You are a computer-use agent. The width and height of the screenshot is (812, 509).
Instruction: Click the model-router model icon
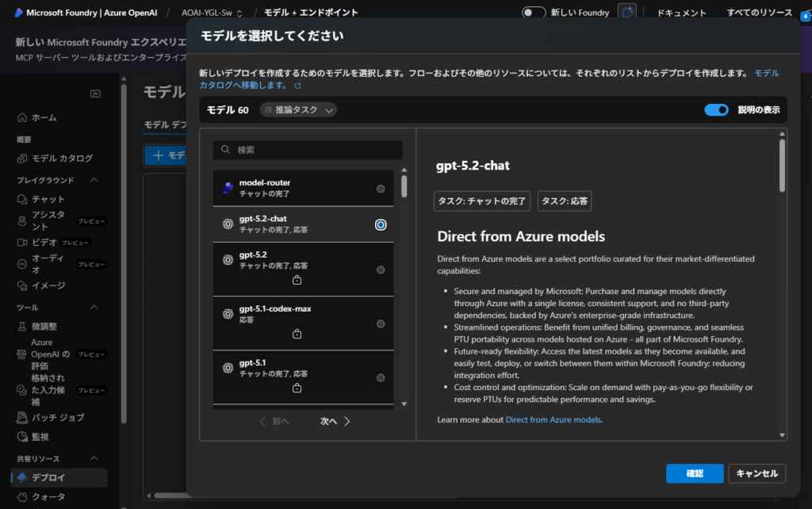tap(228, 188)
